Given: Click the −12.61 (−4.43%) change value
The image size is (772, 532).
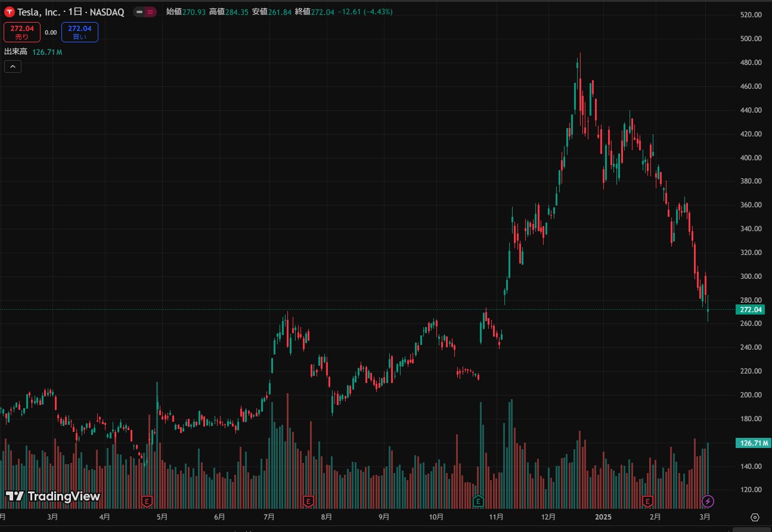Looking at the screenshot, I should [x=365, y=12].
